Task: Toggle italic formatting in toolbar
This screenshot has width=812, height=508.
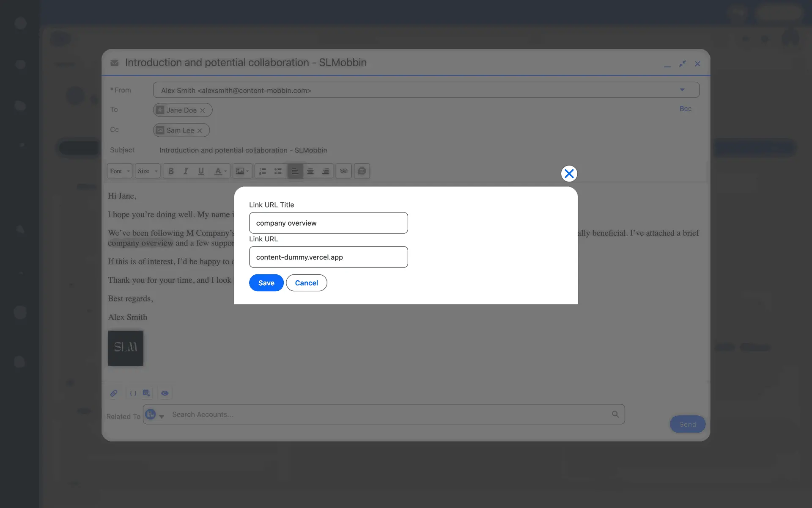Action: [x=186, y=171]
